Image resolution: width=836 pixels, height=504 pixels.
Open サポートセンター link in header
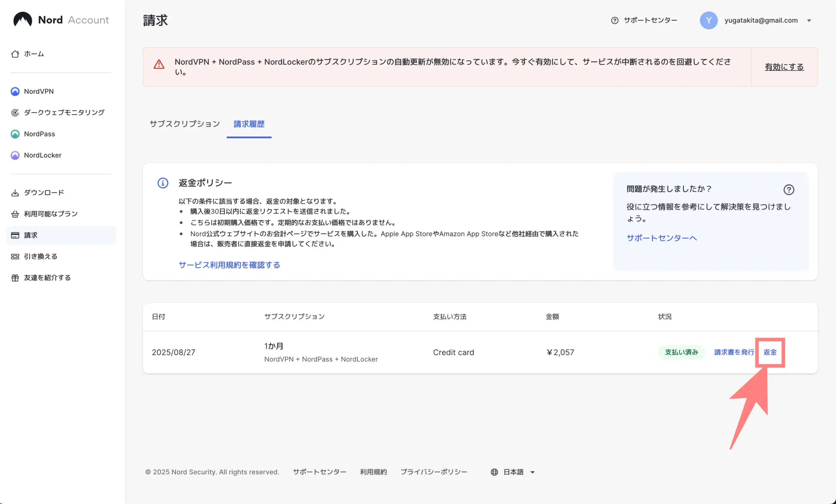tap(651, 20)
